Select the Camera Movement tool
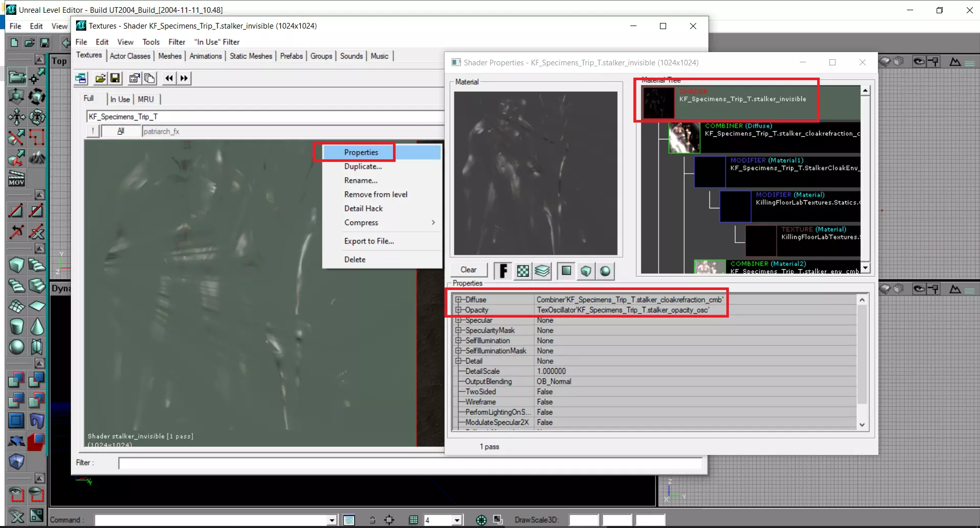Image resolution: width=980 pixels, height=528 pixels. click(x=16, y=77)
